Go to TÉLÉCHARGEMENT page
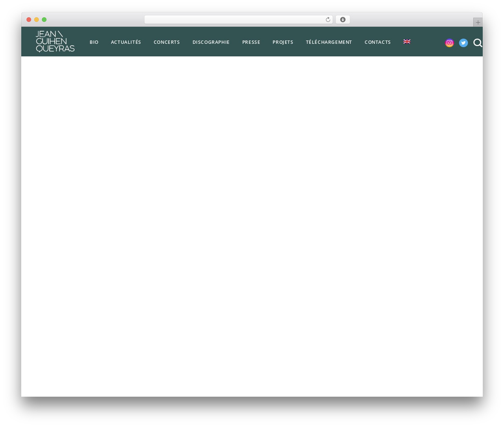 coord(329,42)
